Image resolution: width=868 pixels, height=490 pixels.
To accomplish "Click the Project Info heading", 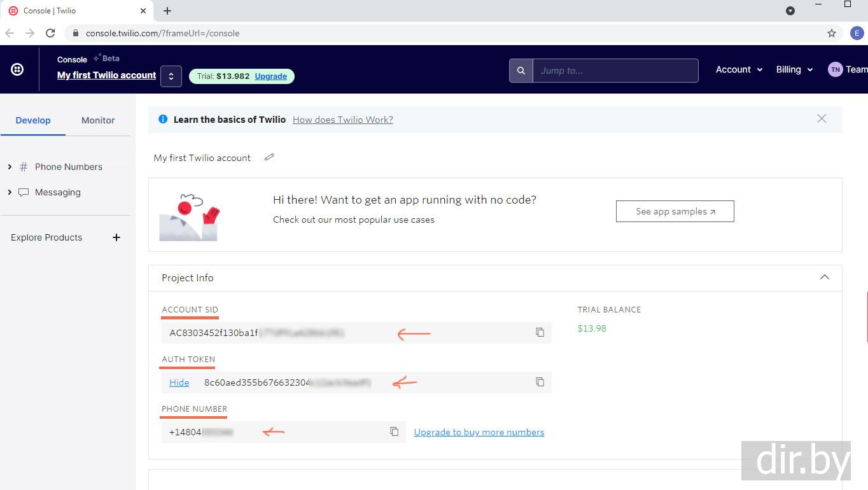I will click(188, 278).
